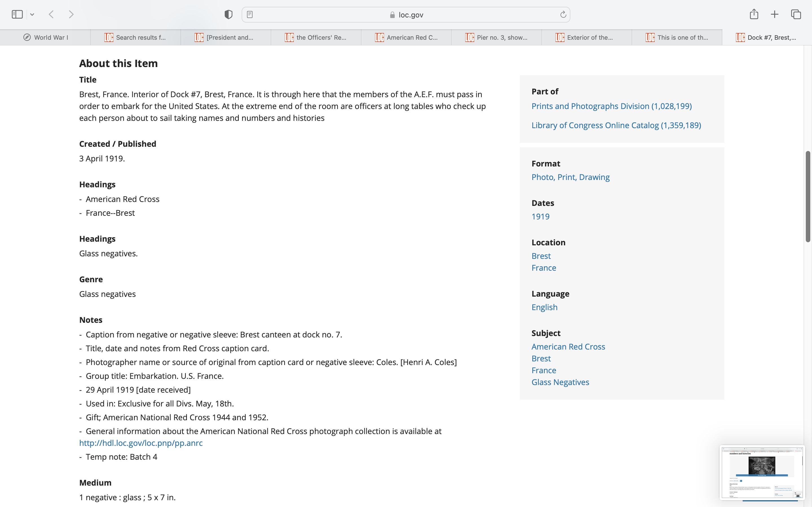Open the sidebar tab group dropdown chevron

(32, 14)
